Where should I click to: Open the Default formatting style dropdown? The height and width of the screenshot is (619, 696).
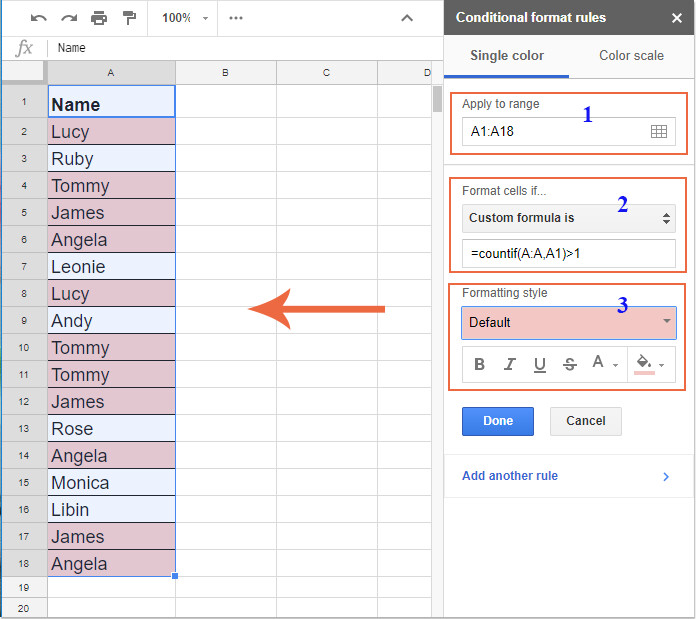click(x=568, y=322)
